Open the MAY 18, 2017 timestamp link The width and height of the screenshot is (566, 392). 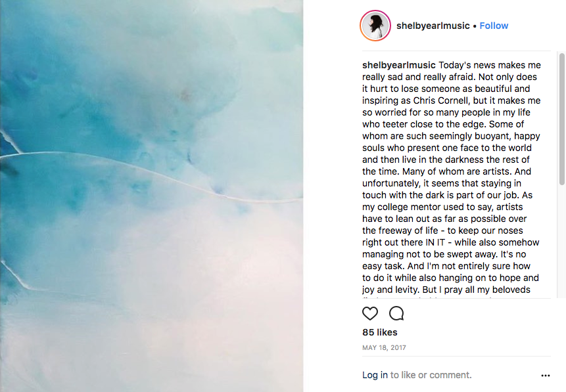coord(384,347)
